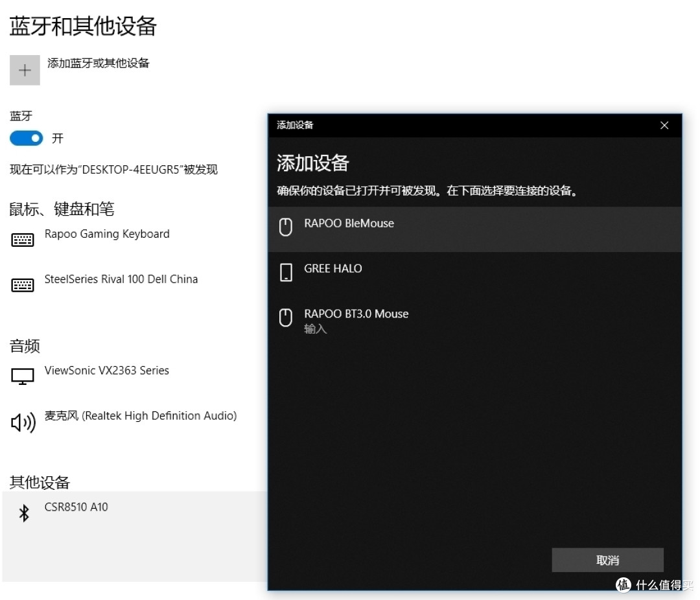
Task: Click the 取消 cancel button
Action: click(x=607, y=560)
